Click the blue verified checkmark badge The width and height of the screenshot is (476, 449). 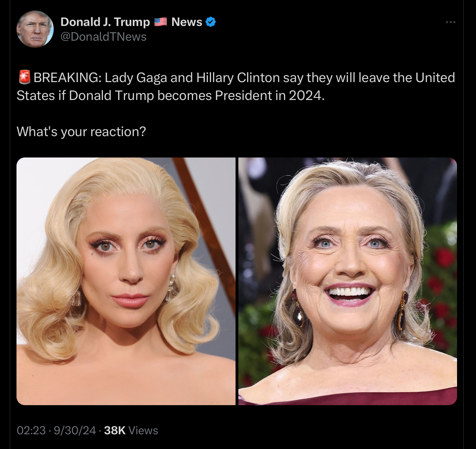211,22
